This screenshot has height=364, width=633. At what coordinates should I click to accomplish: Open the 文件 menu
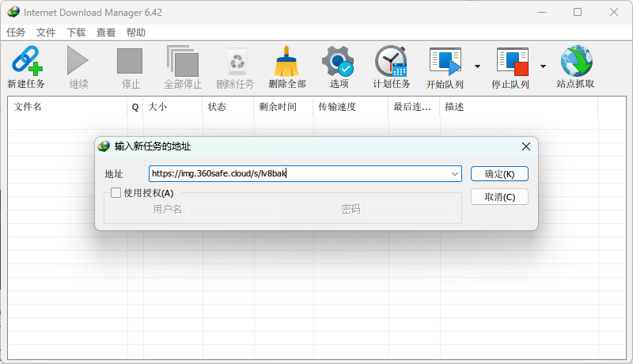(x=46, y=32)
